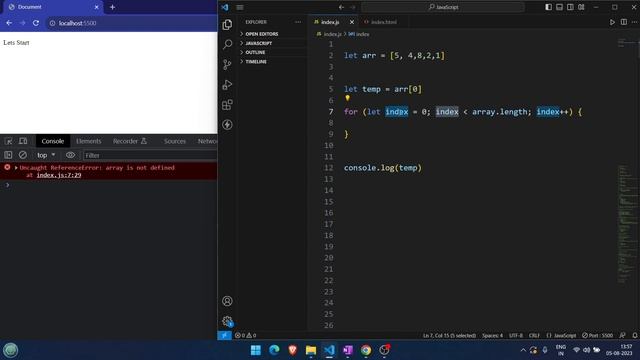This screenshot has width=640, height=360.
Task: Toggle the secondary side bar layout icon
Action: pyautogui.click(x=570, y=7)
